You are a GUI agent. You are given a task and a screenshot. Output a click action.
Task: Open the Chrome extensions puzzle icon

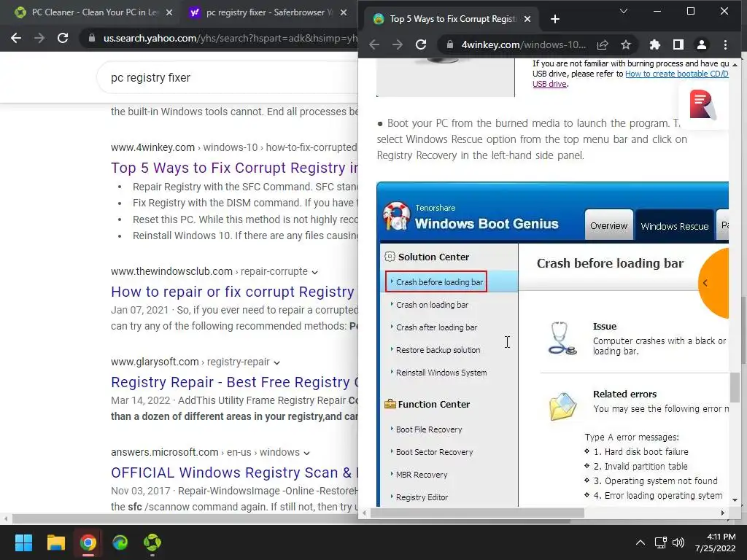[x=655, y=44]
